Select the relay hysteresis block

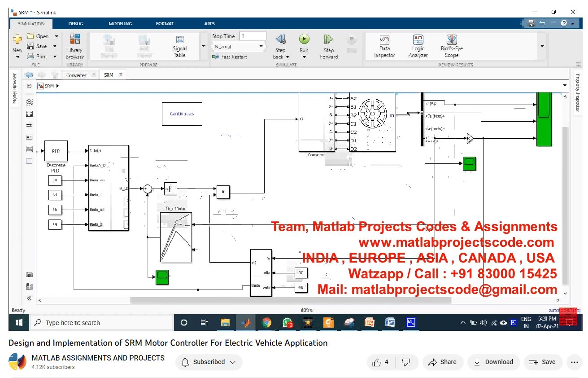tap(170, 189)
